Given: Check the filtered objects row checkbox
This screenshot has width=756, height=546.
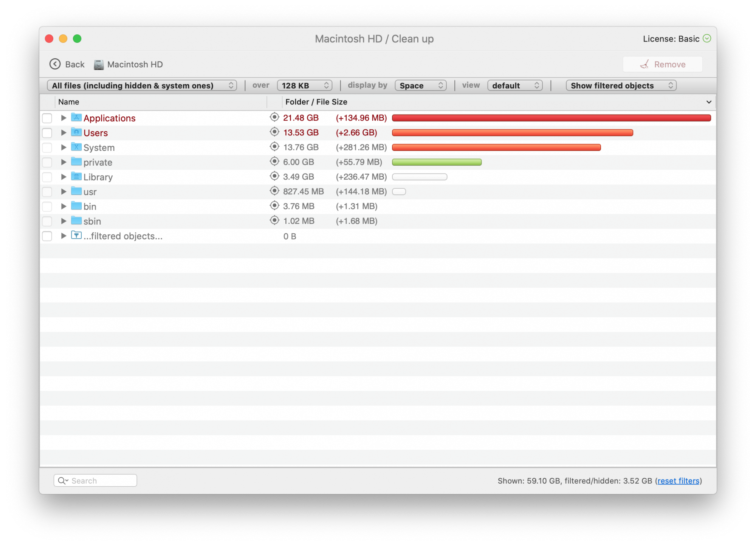Looking at the screenshot, I should coord(47,236).
